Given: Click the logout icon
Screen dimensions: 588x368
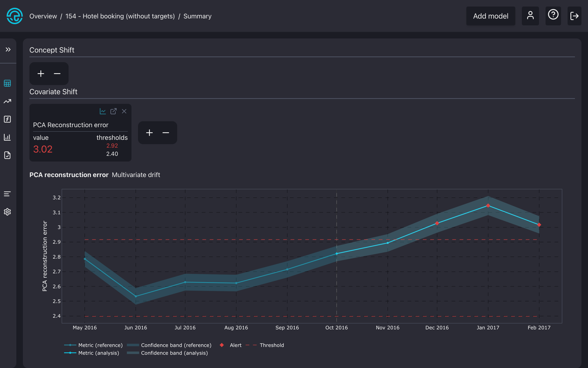Looking at the screenshot, I should coord(574,16).
